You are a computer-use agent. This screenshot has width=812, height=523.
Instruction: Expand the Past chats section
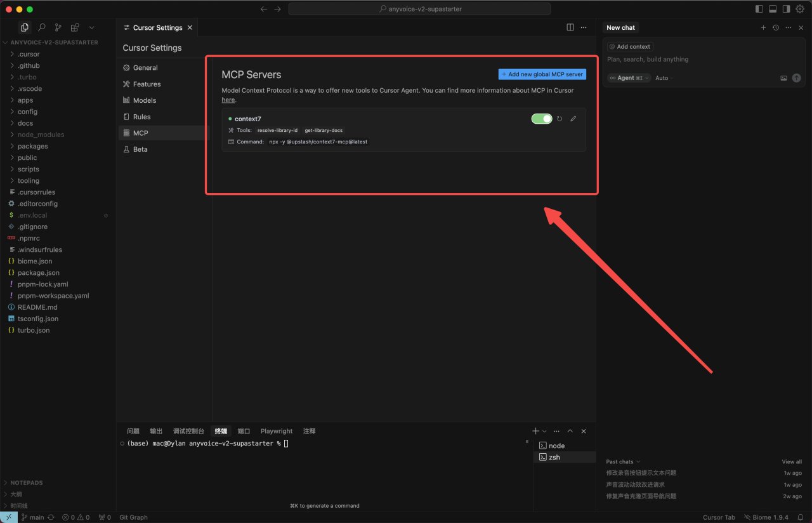[x=622, y=461]
